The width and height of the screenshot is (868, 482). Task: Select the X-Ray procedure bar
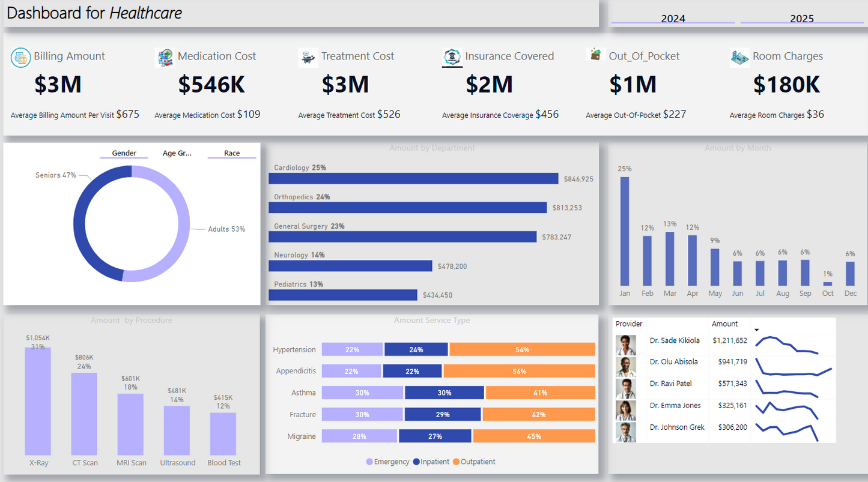click(x=38, y=400)
